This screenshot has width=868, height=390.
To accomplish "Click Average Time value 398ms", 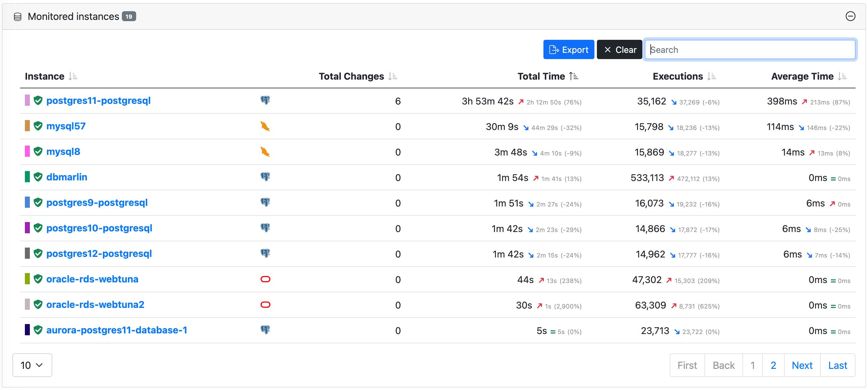I will tap(782, 101).
